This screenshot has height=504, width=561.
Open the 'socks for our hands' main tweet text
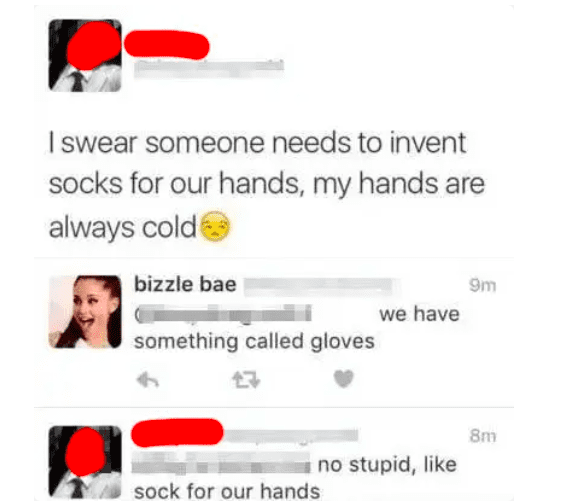pyautogui.click(x=267, y=185)
